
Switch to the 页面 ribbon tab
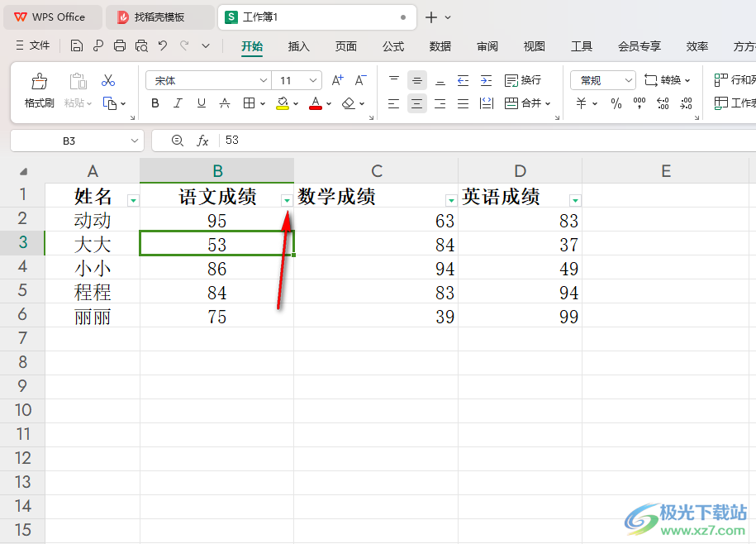pos(345,46)
